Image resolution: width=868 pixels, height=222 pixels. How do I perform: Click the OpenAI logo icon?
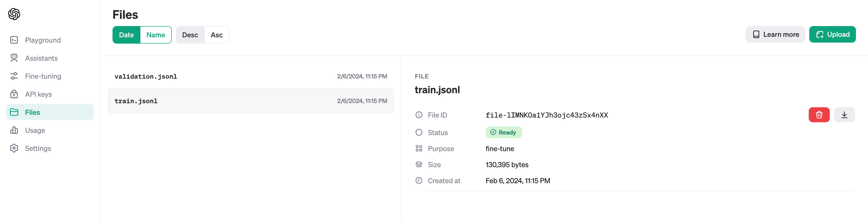tap(14, 14)
